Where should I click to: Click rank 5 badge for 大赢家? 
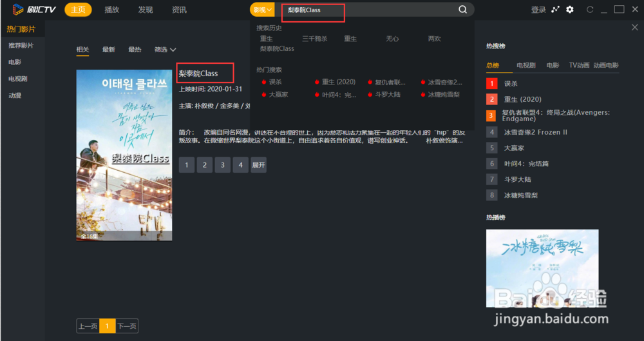pyautogui.click(x=491, y=148)
